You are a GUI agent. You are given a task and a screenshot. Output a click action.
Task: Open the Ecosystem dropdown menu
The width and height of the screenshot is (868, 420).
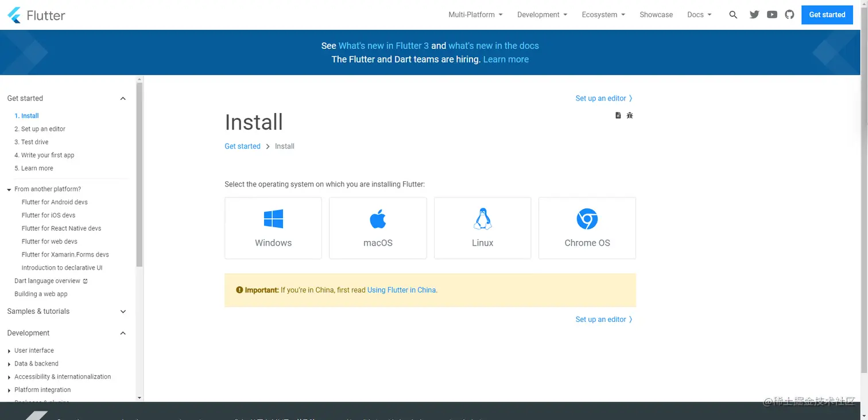point(603,15)
